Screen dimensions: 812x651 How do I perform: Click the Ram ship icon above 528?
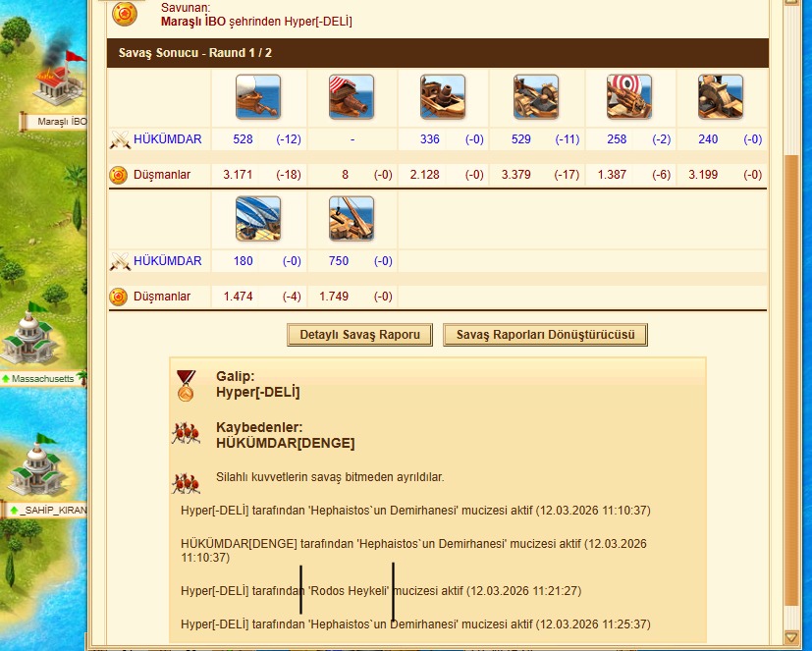click(x=258, y=97)
